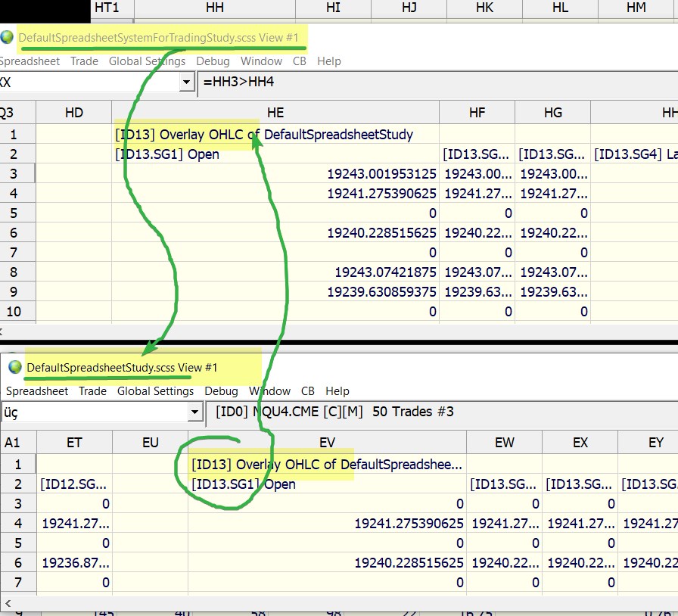
Task: Select row header 6 in lower spreadsheet
Action: pyautogui.click(x=18, y=562)
